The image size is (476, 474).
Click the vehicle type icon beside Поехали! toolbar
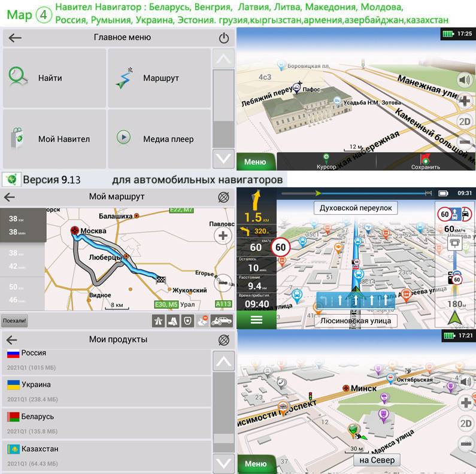(x=222, y=321)
